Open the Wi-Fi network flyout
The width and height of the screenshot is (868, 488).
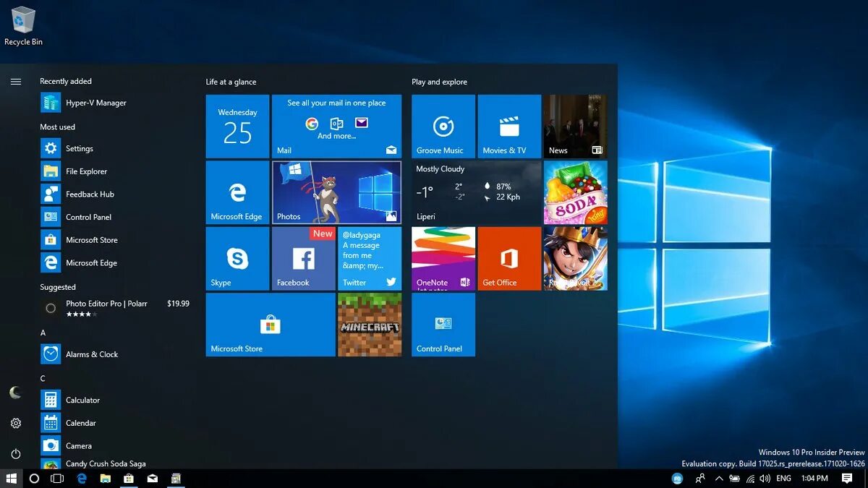point(750,479)
